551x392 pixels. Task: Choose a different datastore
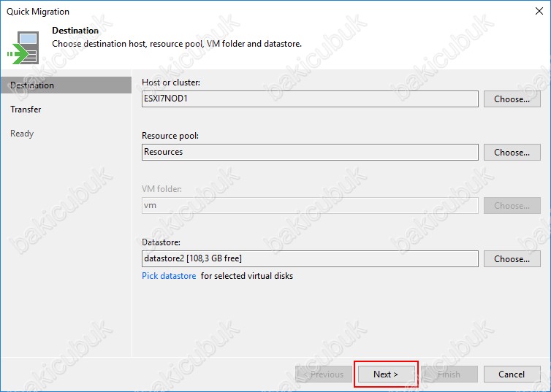[512, 258]
